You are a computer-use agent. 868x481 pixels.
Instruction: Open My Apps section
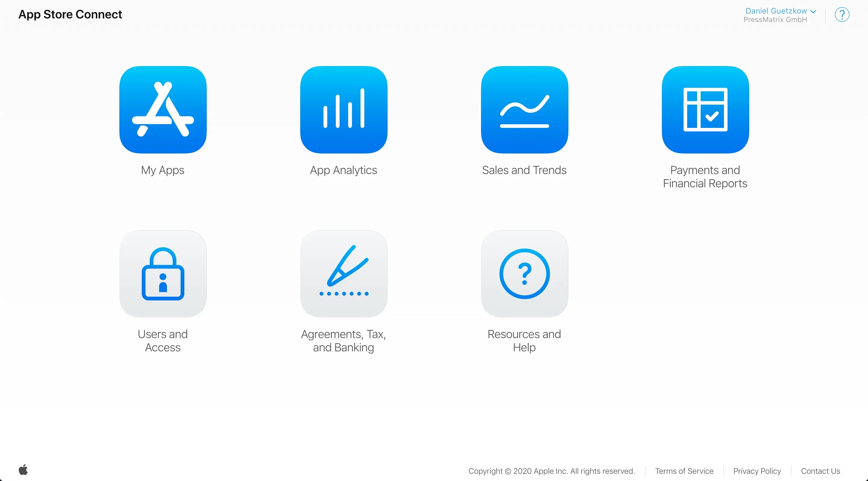coord(163,109)
